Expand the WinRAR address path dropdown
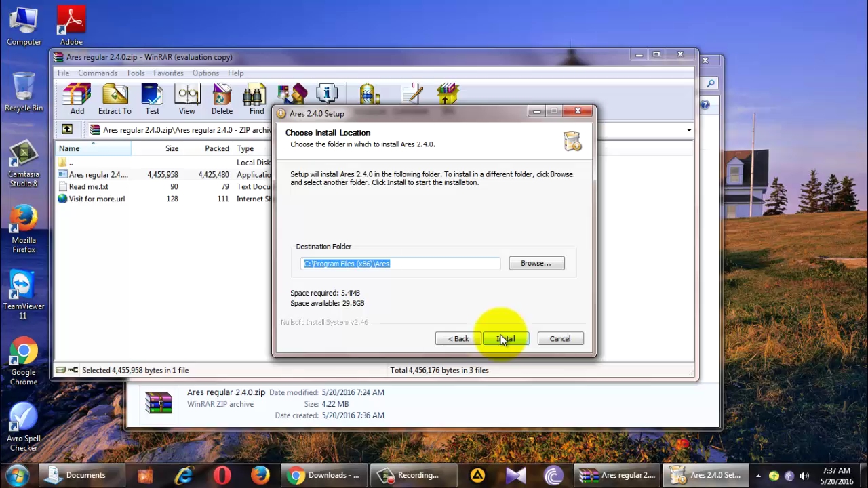868x488 pixels. [x=689, y=130]
